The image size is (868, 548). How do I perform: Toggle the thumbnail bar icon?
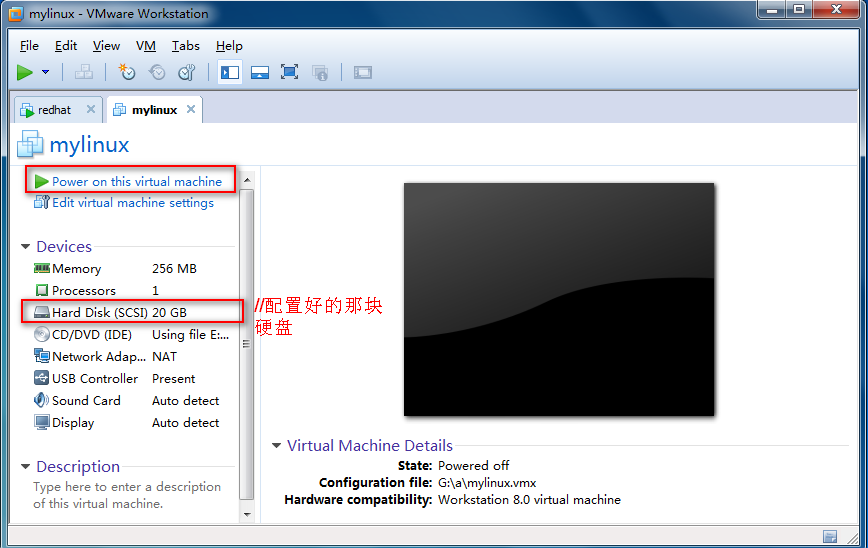pos(260,72)
